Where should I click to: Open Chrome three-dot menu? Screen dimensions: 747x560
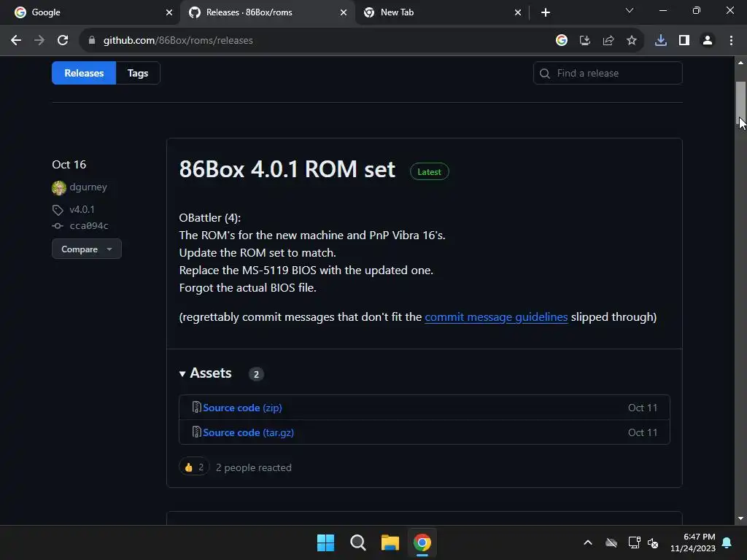coord(731,41)
